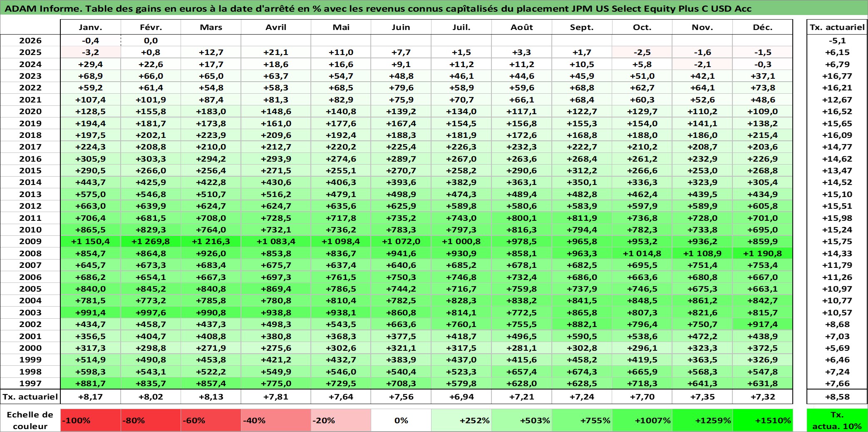The height and width of the screenshot is (432, 868).
Task: Click the 'Tx. actuariel' bottom row label
Action: 30,397
